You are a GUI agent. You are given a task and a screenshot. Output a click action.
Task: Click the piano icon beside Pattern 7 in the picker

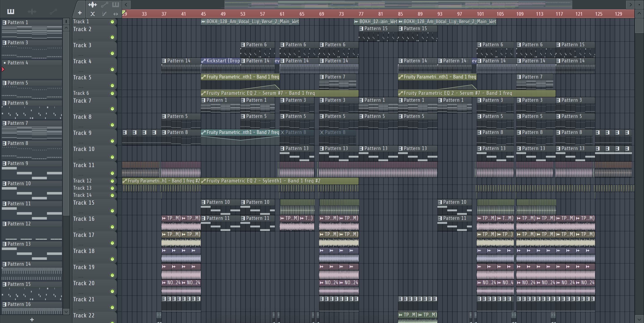click(x=4, y=123)
